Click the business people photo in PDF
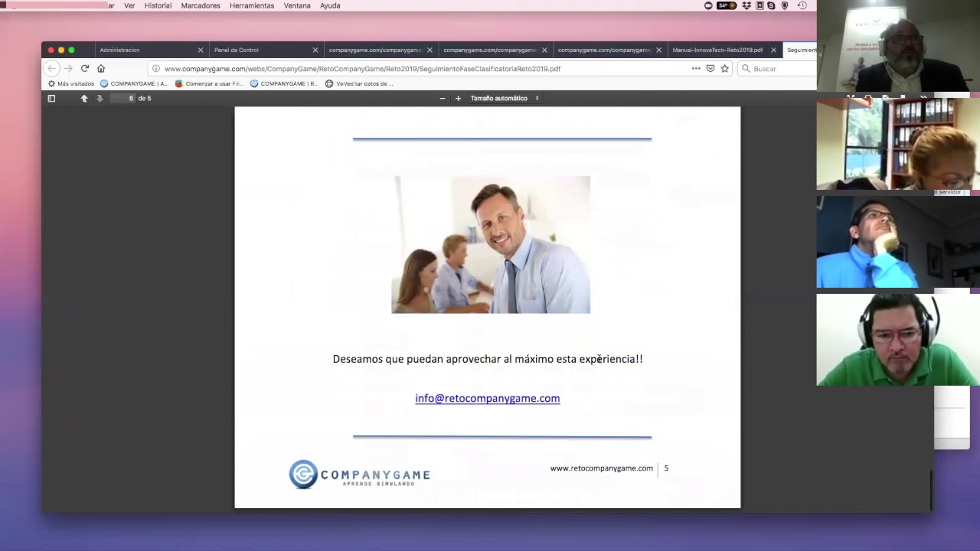The image size is (980, 551). coord(491,245)
